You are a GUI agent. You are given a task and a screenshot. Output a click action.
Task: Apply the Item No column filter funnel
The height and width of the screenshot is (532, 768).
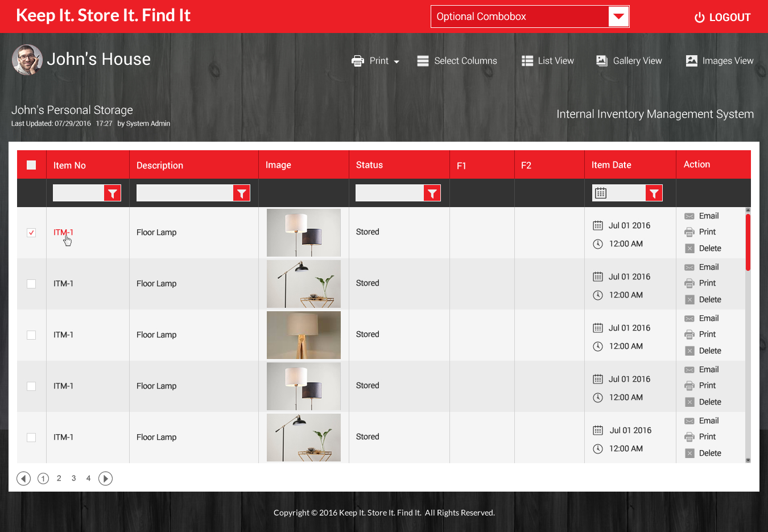113,193
